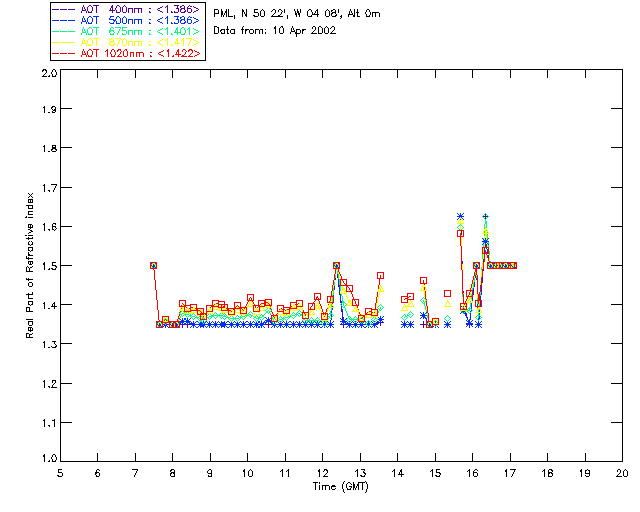Click the 8 x-axis label

[173, 473]
